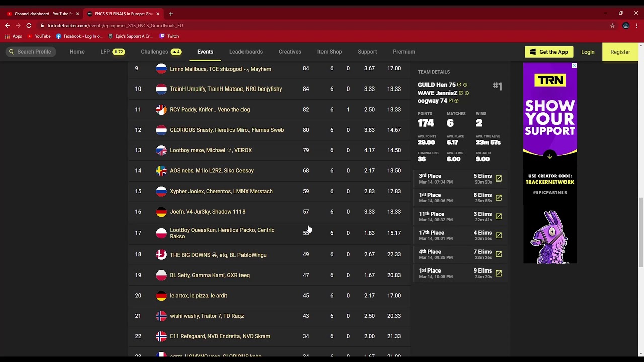The width and height of the screenshot is (644, 362).
Task: Click Lmnx Malibuca team row flag
Action: (161, 69)
